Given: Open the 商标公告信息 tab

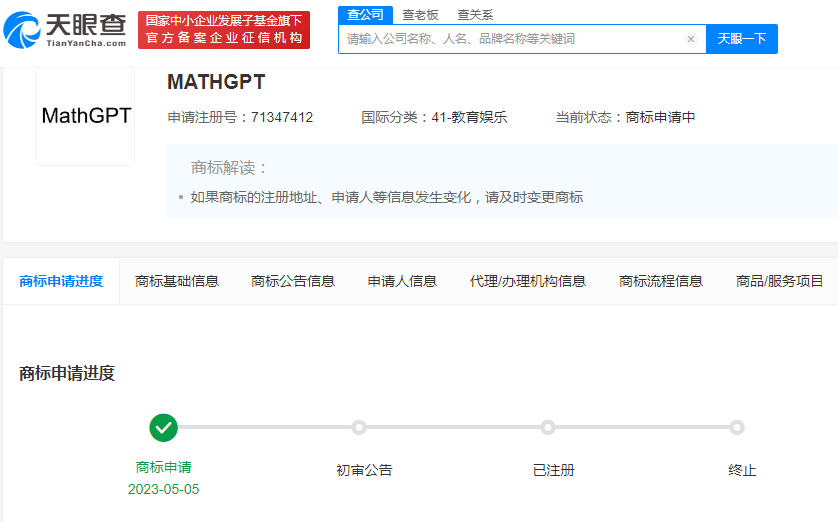Looking at the screenshot, I should coord(293,281).
